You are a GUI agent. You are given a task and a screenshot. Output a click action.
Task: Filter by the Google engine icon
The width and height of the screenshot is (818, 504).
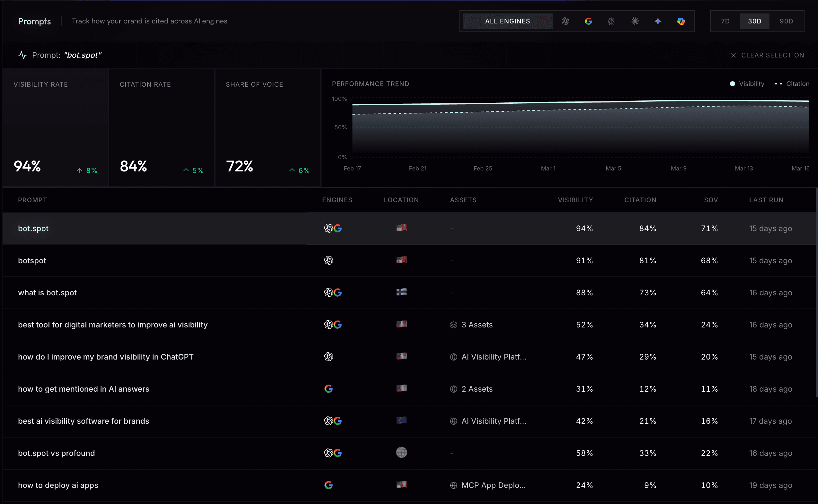pos(589,21)
